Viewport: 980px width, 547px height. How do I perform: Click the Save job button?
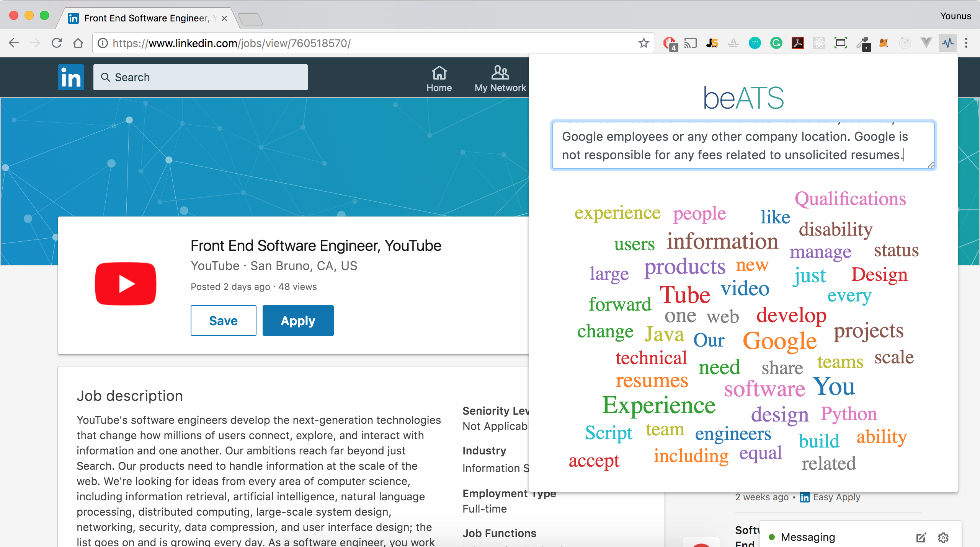click(x=223, y=321)
